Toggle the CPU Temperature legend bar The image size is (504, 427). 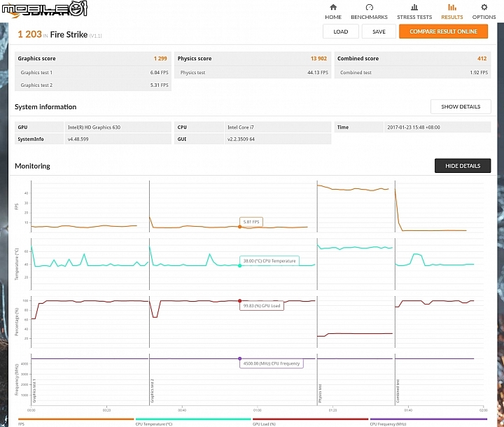click(x=193, y=419)
